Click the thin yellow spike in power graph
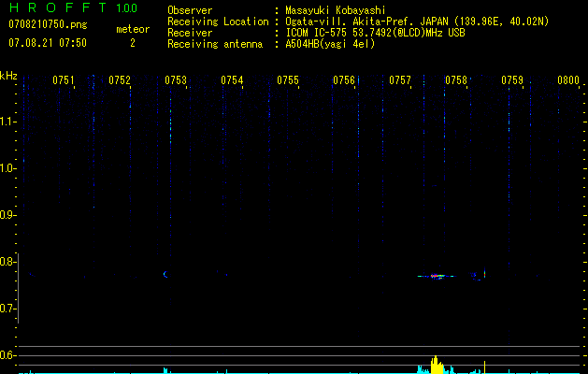Viewport: 588px width, 374px height. 484,367
